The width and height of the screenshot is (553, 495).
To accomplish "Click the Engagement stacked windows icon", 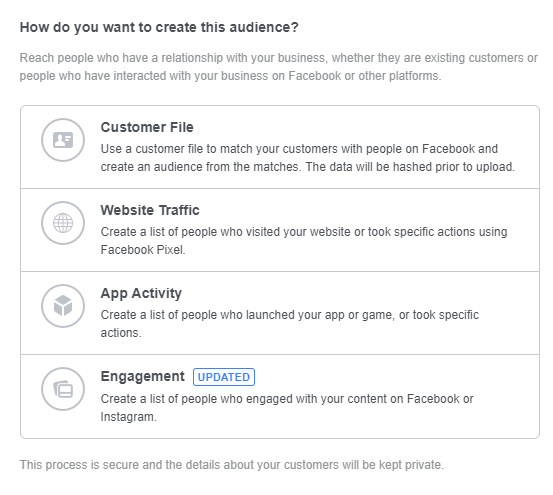I will (x=63, y=389).
